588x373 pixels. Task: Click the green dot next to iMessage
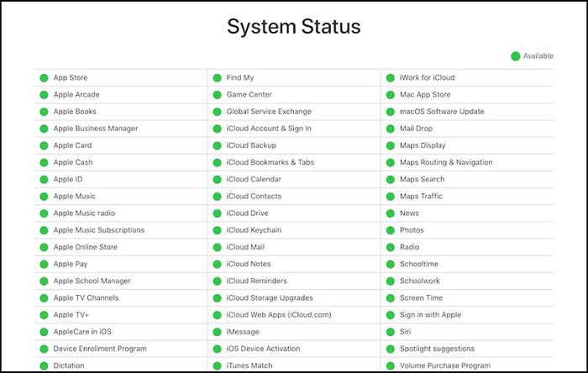[217, 332]
